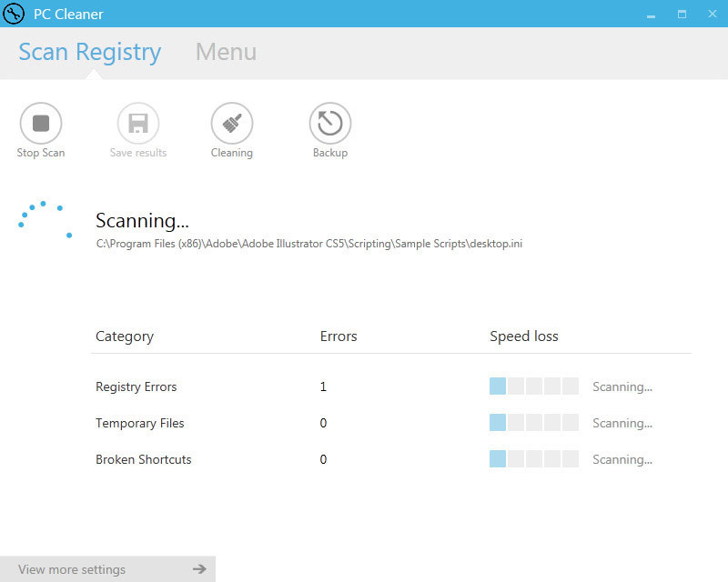Image resolution: width=728 pixels, height=582 pixels.
Task: Maximize the PC Cleaner window
Action: pyautogui.click(x=682, y=15)
